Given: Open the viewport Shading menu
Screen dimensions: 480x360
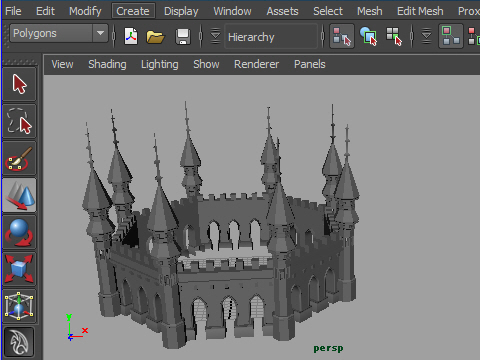Looking at the screenshot, I should 107,64.
